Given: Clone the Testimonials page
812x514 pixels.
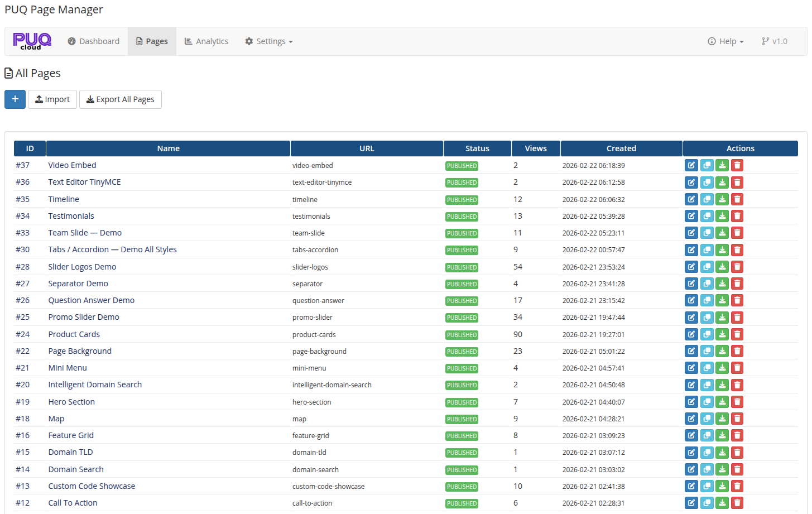Looking at the screenshot, I should [707, 216].
